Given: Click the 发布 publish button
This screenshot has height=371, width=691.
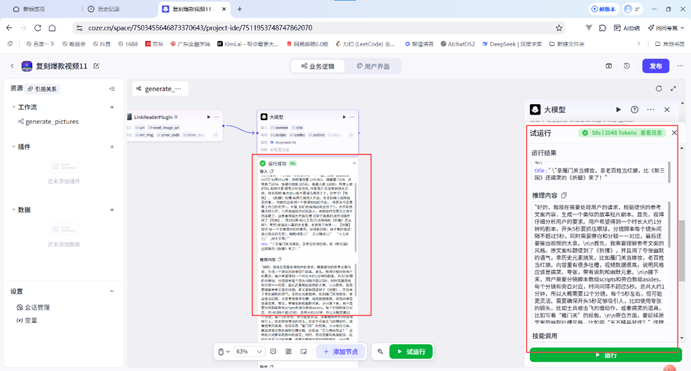Looking at the screenshot, I should coord(655,66).
